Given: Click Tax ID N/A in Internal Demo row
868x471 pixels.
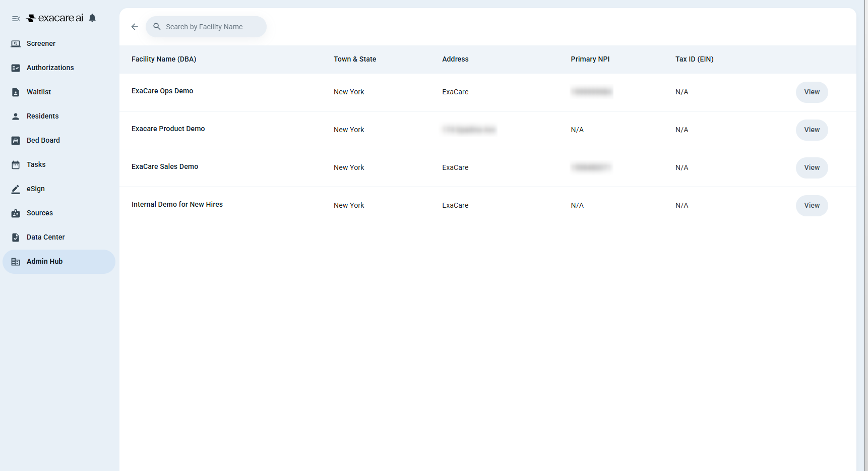Looking at the screenshot, I should pyautogui.click(x=682, y=205).
